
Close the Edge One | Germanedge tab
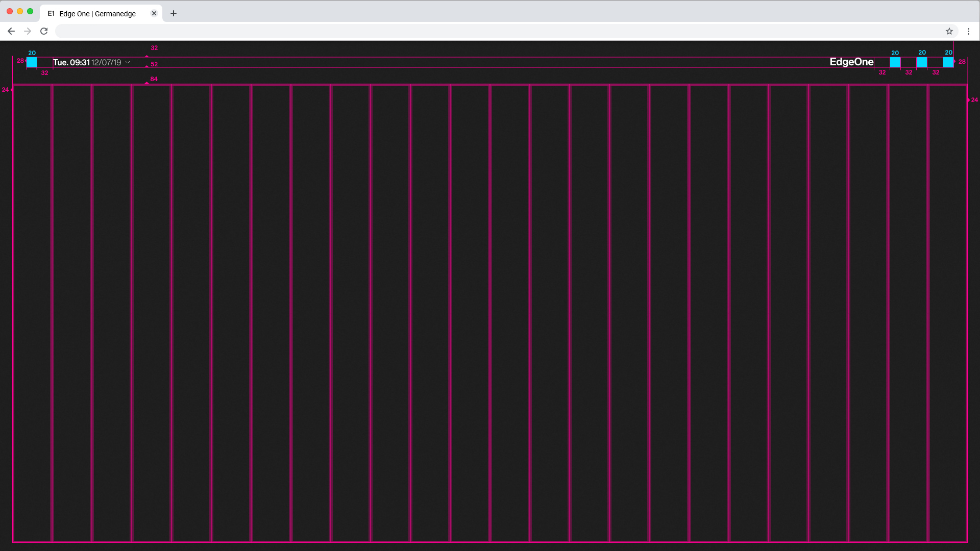tap(154, 13)
